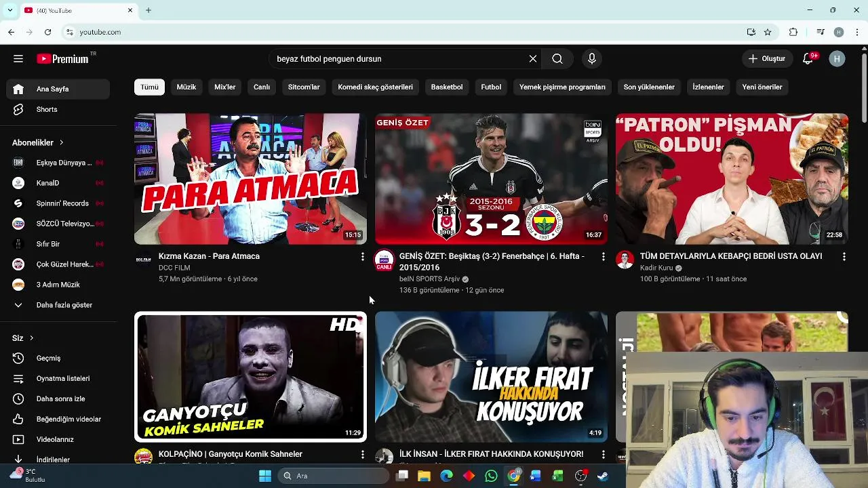This screenshot has height=488, width=868.
Task: Open the notifications bell
Action: [x=808, y=59]
